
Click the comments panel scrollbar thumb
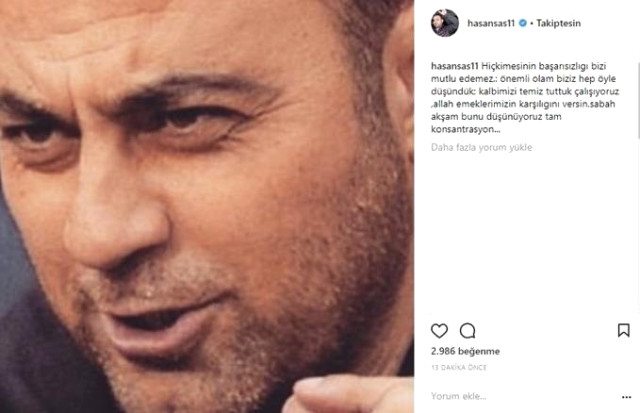coord(638,100)
